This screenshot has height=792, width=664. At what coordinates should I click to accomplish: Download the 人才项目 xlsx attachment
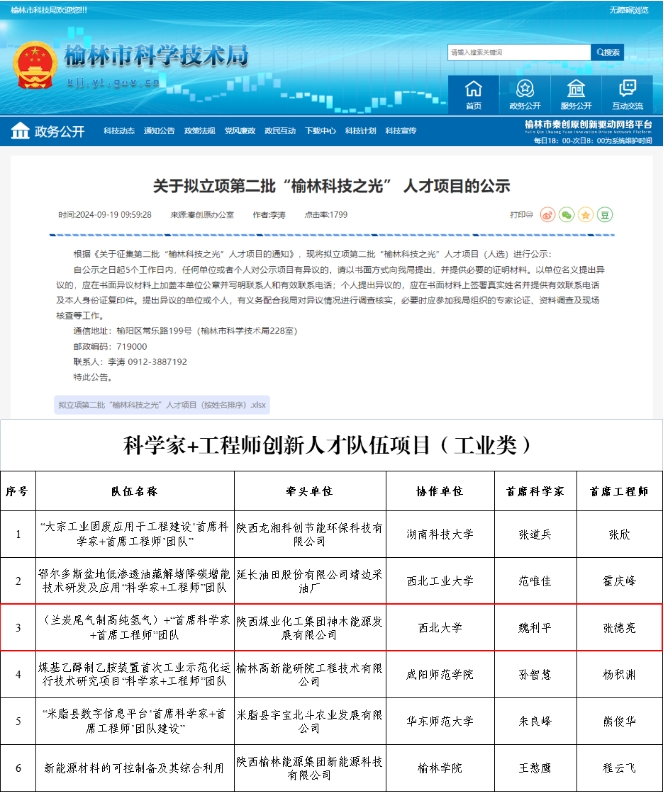[161, 404]
